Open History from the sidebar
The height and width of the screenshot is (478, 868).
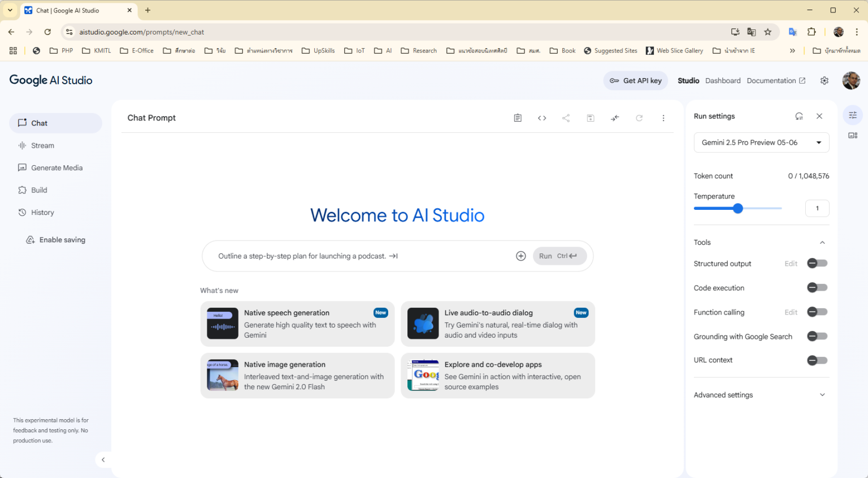pyautogui.click(x=42, y=212)
